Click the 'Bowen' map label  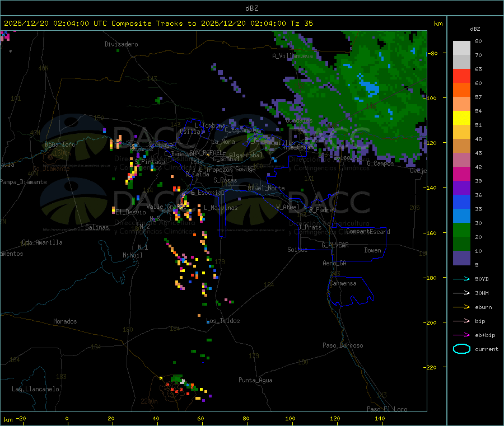coord(373,250)
